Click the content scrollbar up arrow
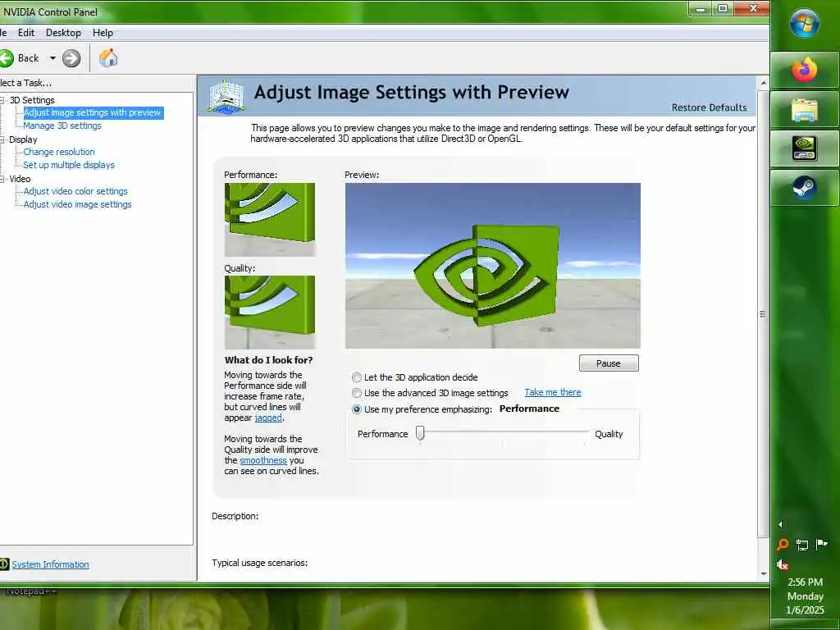Image resolution: width=840 pixels, height=630 pixels. (764, 83)
